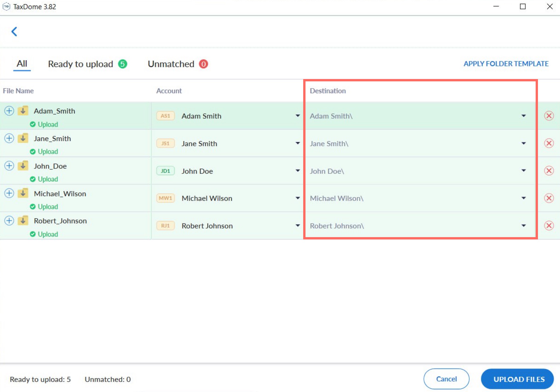This screenshot has width=560, height=392.
Task: Click Apply Folder Template link
Action: tap(506, 64)
